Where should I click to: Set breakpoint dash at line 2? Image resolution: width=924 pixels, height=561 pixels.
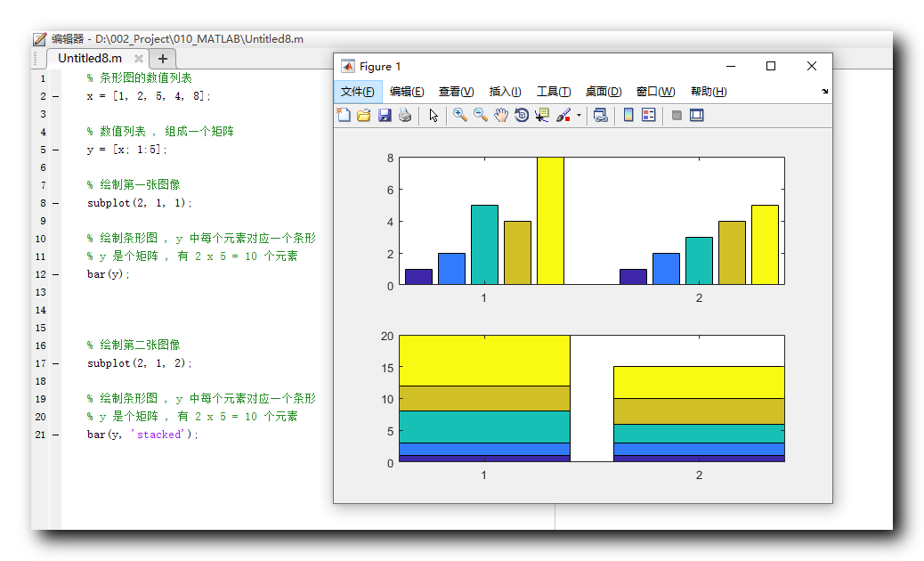pyautogui.click(x=55, y=96)
